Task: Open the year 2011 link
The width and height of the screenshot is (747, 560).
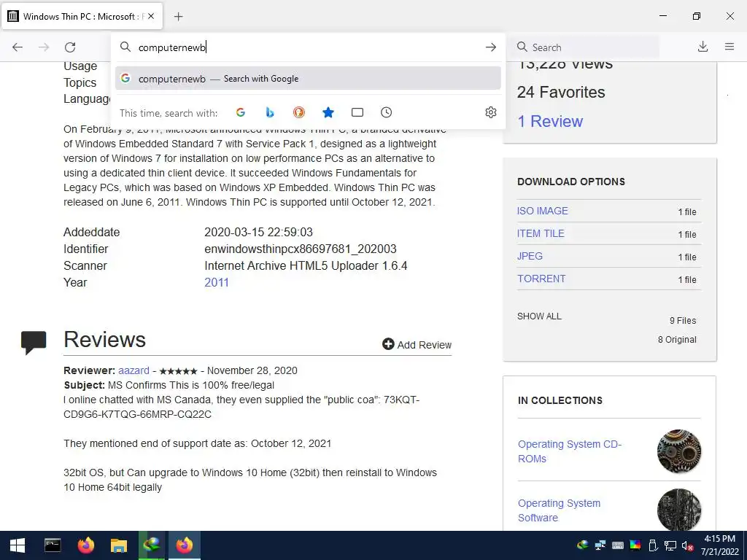Action: 217,282
